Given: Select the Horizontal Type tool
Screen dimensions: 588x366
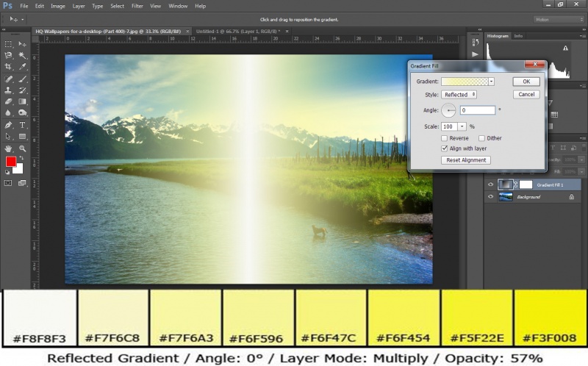Looking at the screenshot, I should click(x=23, y=125).
